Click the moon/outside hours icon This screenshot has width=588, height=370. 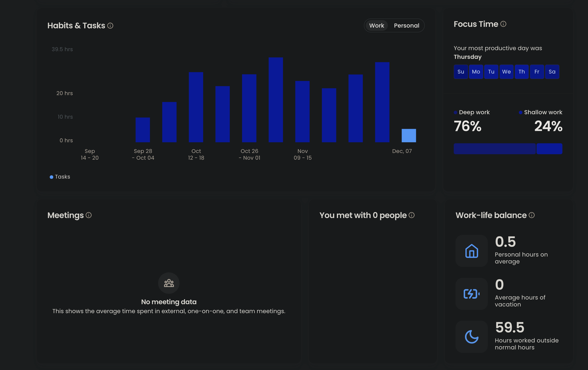[471, 336]
